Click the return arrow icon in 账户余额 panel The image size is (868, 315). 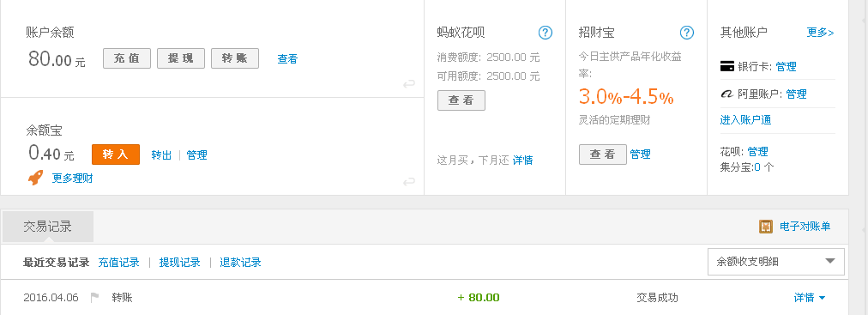pos(408,84)
